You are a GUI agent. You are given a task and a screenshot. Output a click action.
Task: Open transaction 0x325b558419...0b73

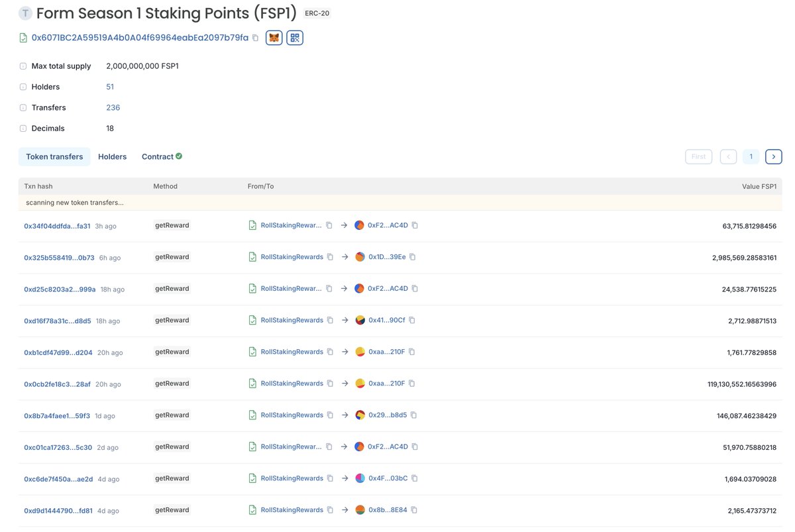pos(59,258)
